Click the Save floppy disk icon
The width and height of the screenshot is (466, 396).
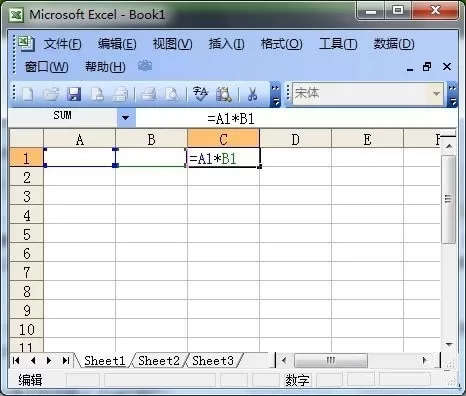[x=74, y=94]
